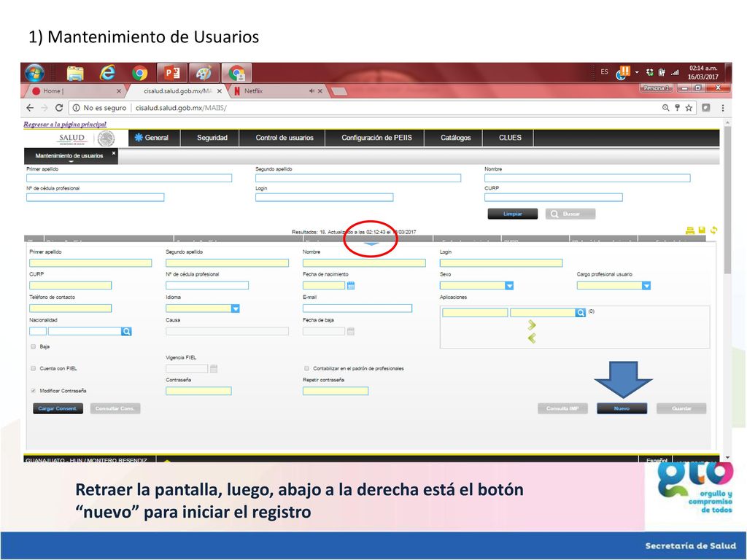Click the 'No es seguro' site info icon
Viewport: 747px width, 560px height.
[76, 108]
